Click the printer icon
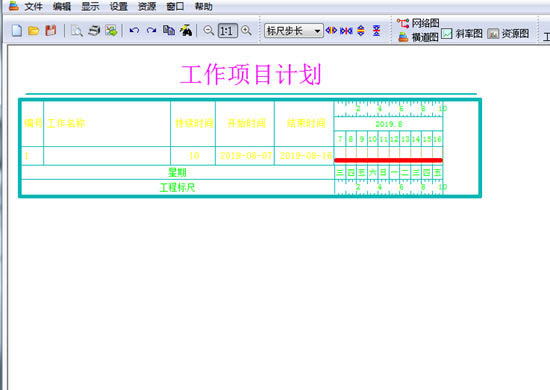Image resolution: width=550 pixels, height=390 pixels. (x=94, y=31)
